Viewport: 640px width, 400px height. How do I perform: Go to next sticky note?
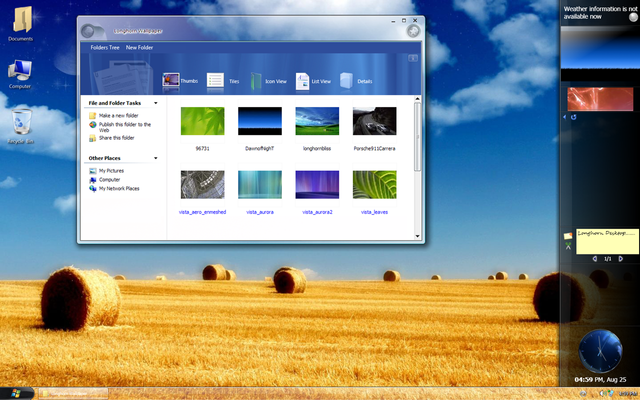[621, 259]
